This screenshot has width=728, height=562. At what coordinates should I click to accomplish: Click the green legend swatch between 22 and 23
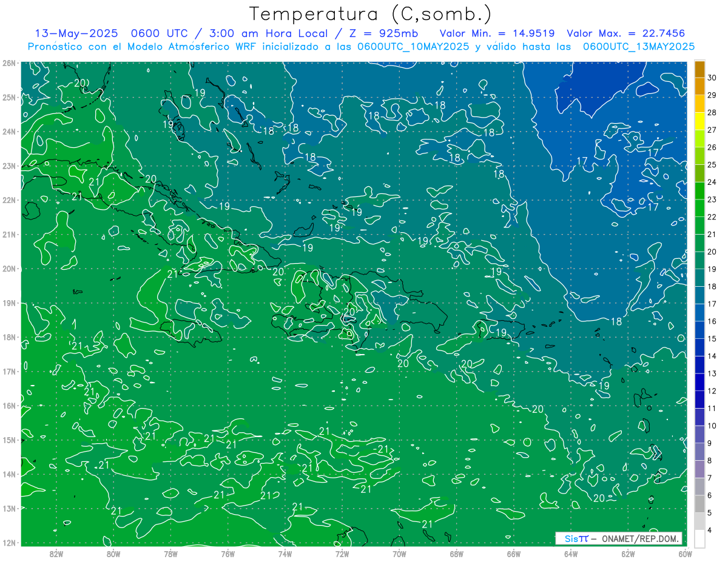(x=700, y=208)
